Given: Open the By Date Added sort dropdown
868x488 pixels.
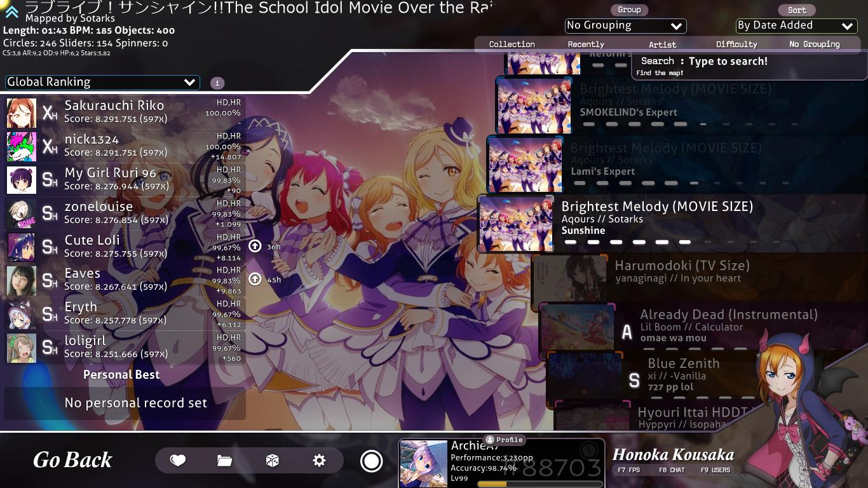Looking at the screenshot, I should tap(796, 26).
